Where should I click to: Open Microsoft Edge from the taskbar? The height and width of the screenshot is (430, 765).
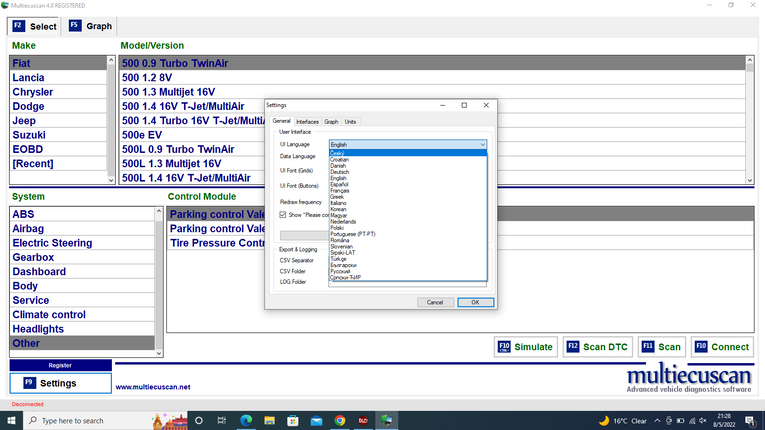244,420
